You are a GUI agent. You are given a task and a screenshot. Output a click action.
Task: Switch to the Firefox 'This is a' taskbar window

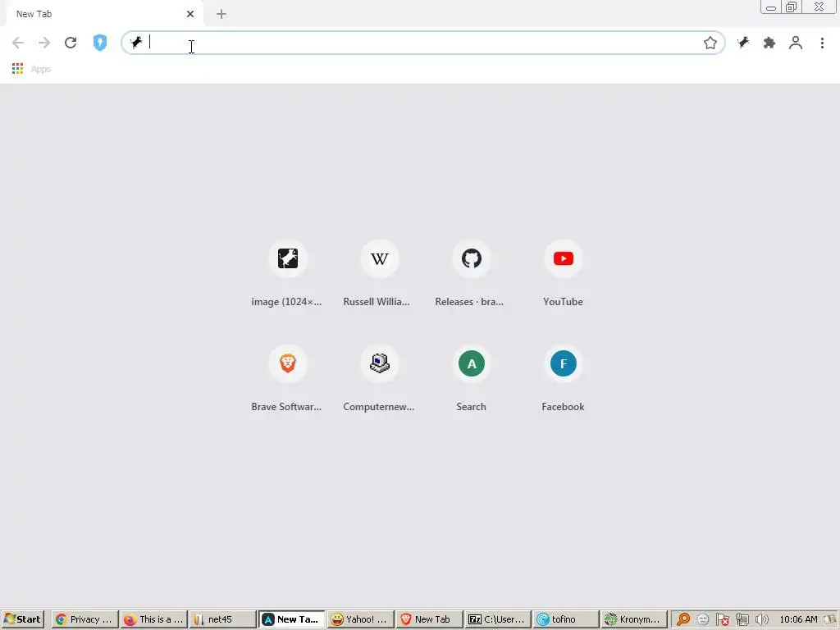[x=153, y=619]
